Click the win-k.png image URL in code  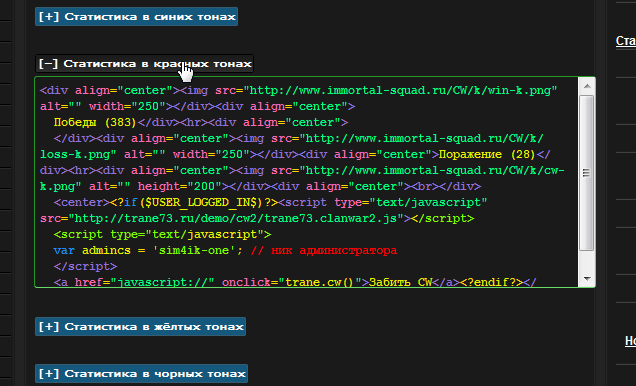click(400, 90)
